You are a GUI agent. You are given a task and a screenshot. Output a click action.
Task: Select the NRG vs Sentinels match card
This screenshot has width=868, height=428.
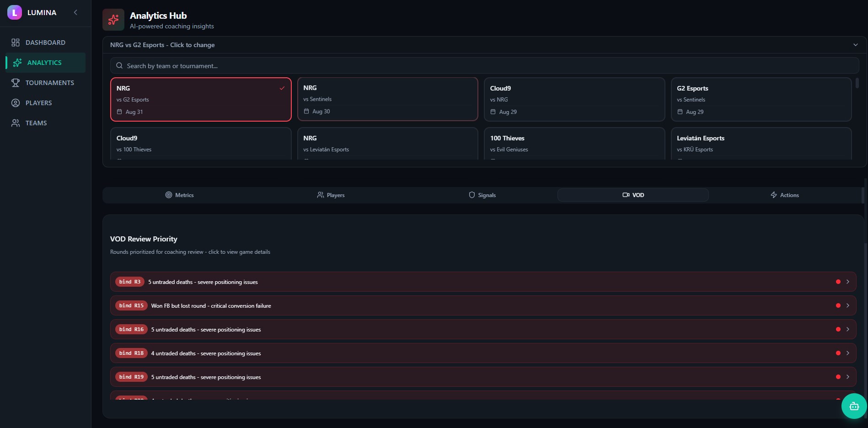coord(388,99)
